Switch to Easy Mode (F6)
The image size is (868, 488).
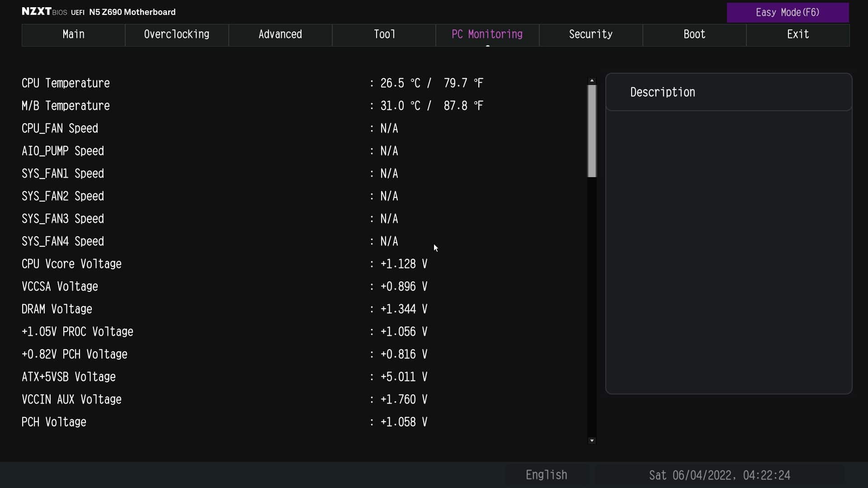[x=788, y=13]
